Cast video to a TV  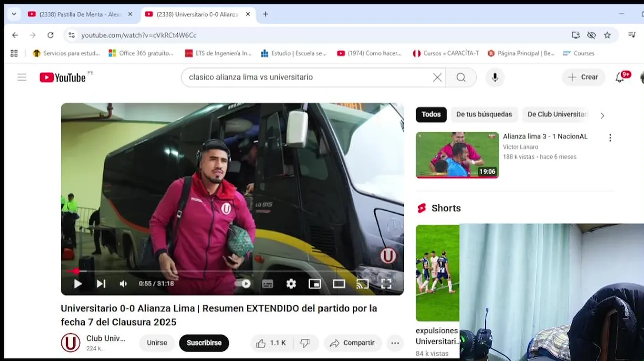coord(362,284)
